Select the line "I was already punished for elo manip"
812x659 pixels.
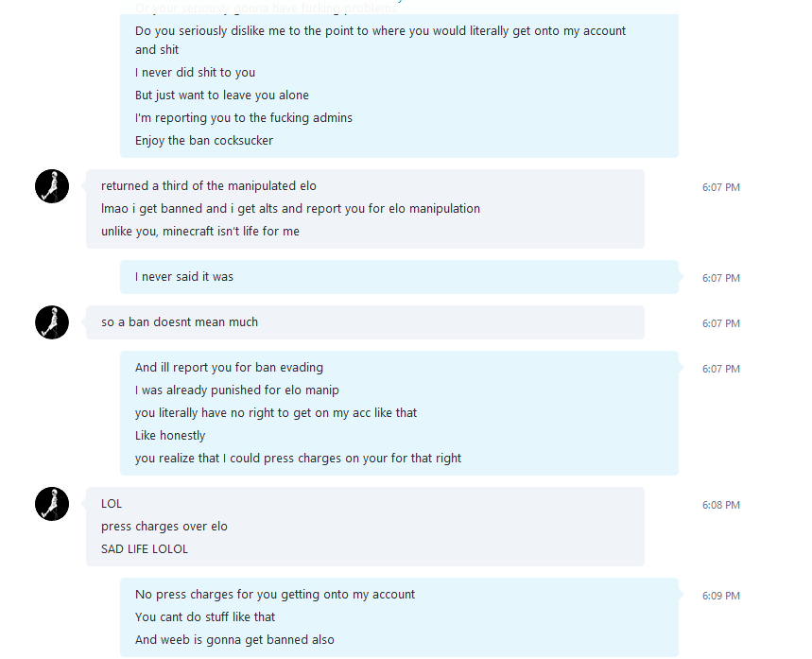[237, 390]
